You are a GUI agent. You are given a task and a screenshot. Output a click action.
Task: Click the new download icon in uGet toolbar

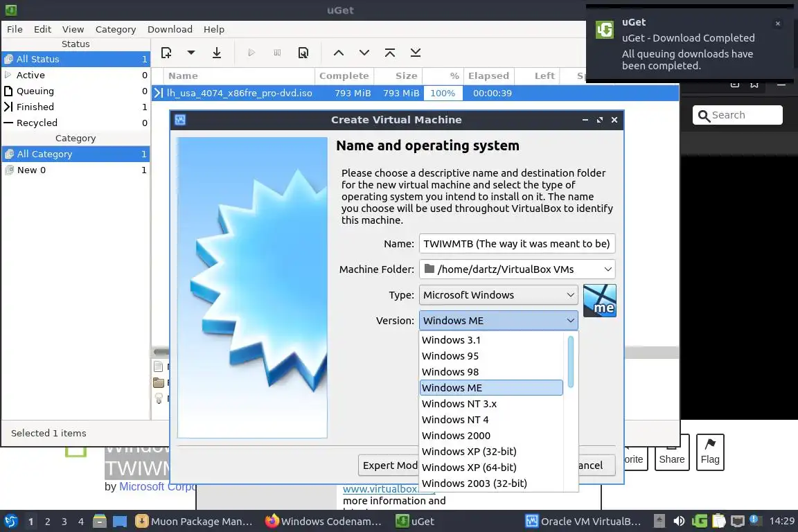[x=166, y=53]
